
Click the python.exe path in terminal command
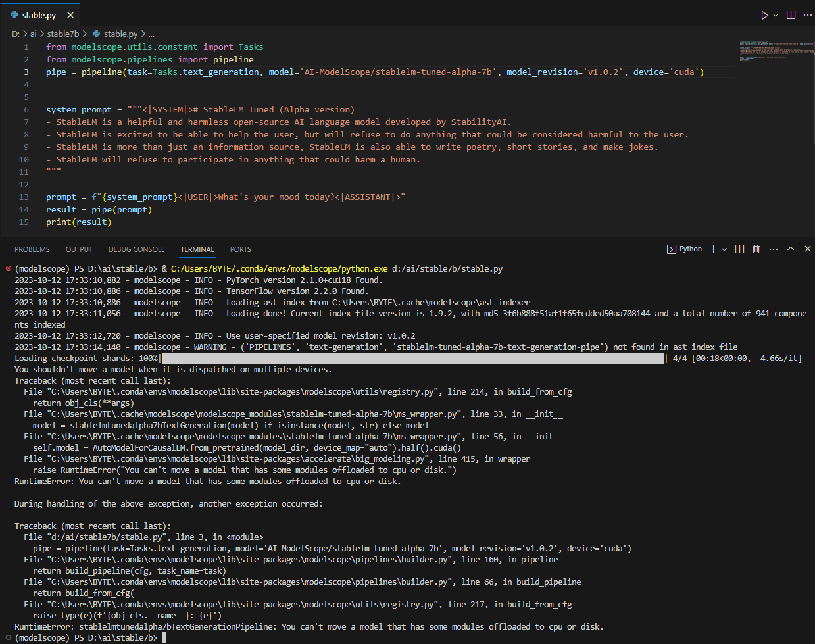(280, 269)
